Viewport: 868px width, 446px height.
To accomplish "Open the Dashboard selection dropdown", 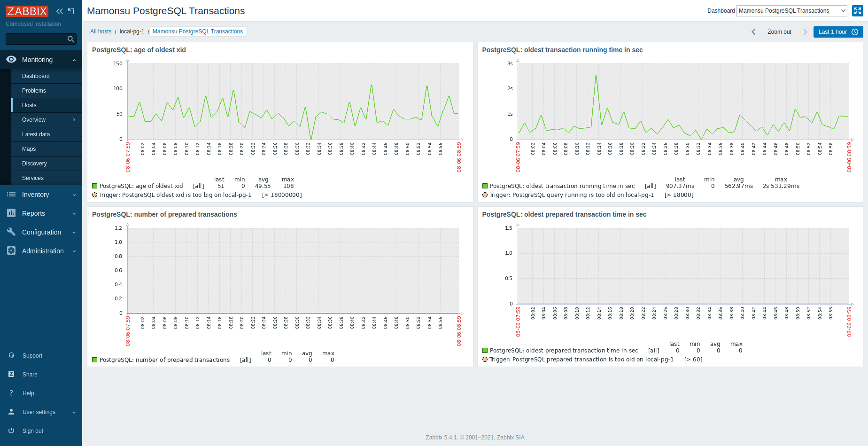I will tap(792, 11).
